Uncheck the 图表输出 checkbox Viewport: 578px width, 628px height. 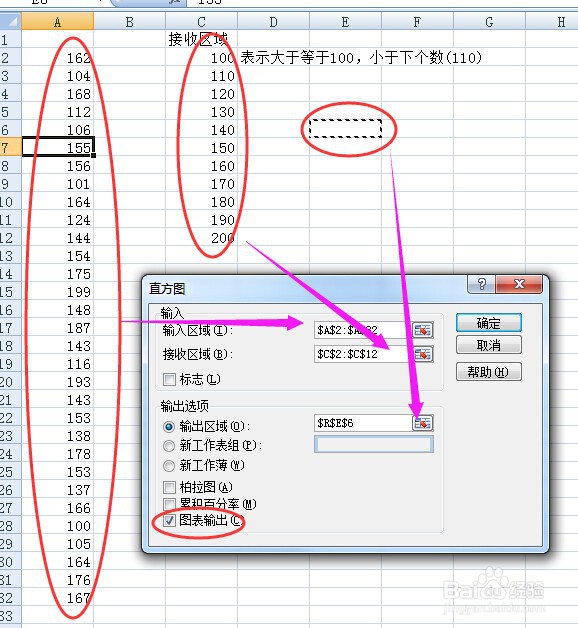coord(169,521)
